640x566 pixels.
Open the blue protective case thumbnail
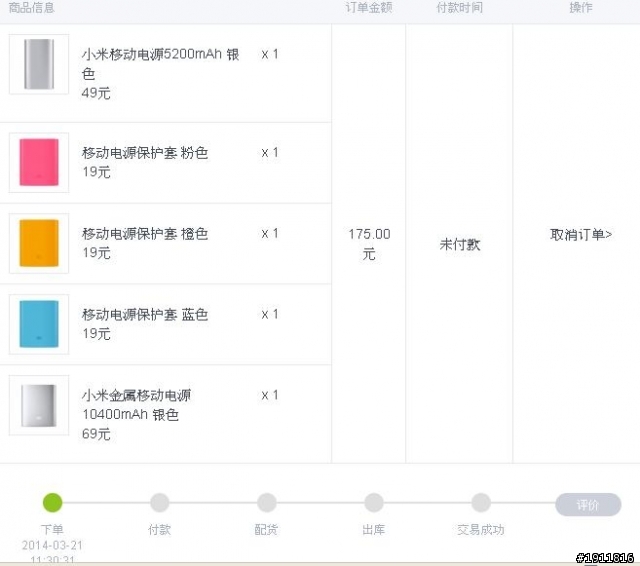pyautogui.click(x=39, y=324)
